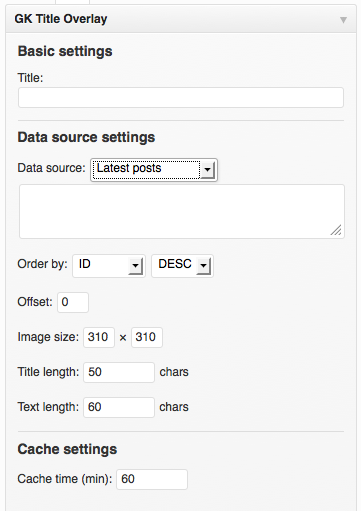Click the Text length: label

pos(48,407)
